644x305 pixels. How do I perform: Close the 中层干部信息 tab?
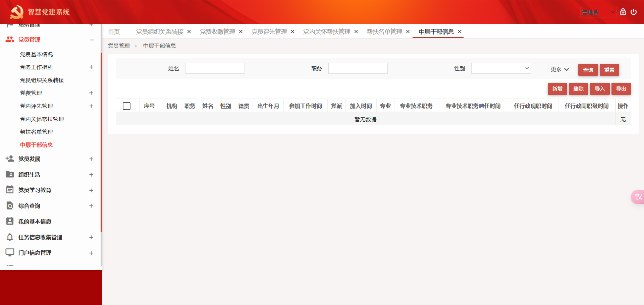pos(460,32)
